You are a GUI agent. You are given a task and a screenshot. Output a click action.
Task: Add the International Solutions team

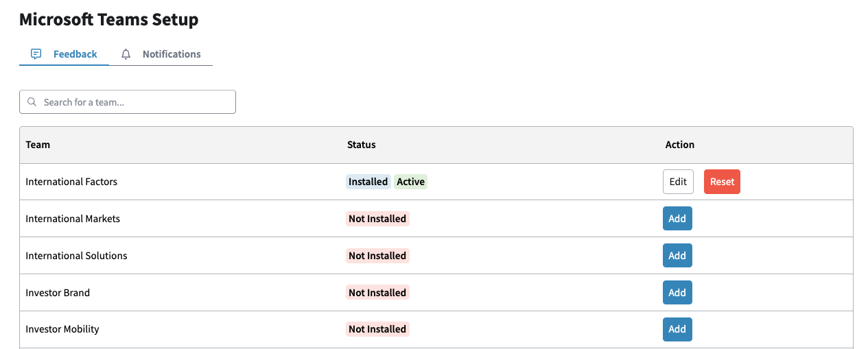tap(677, 256)
